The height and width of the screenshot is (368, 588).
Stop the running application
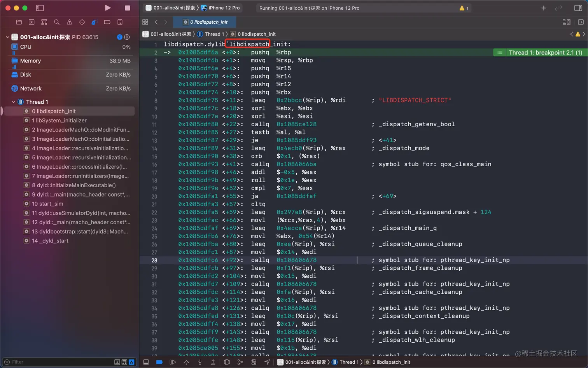click(127, 8)
